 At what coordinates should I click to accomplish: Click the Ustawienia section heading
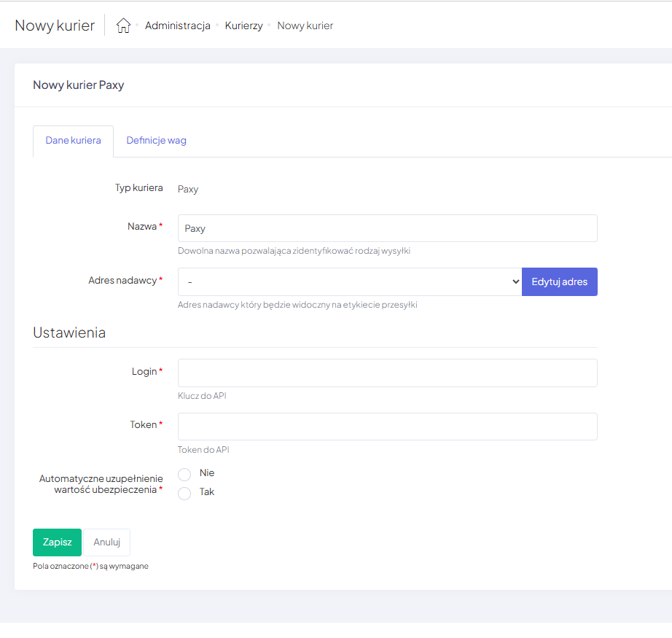69,332
